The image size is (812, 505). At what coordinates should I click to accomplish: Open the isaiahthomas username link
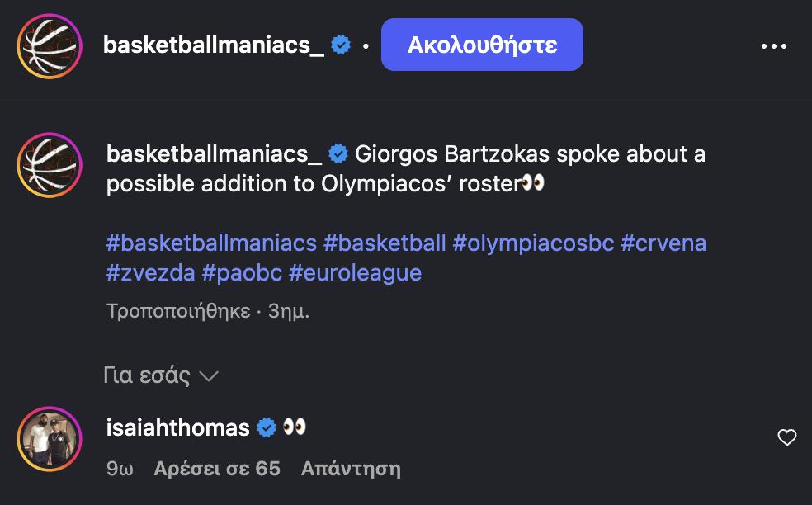178,427
